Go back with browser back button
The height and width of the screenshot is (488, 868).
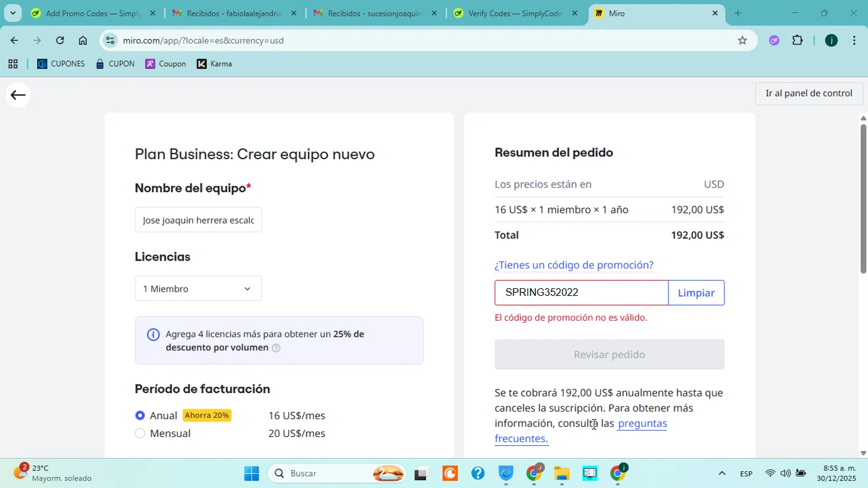(x=14, y=41)
